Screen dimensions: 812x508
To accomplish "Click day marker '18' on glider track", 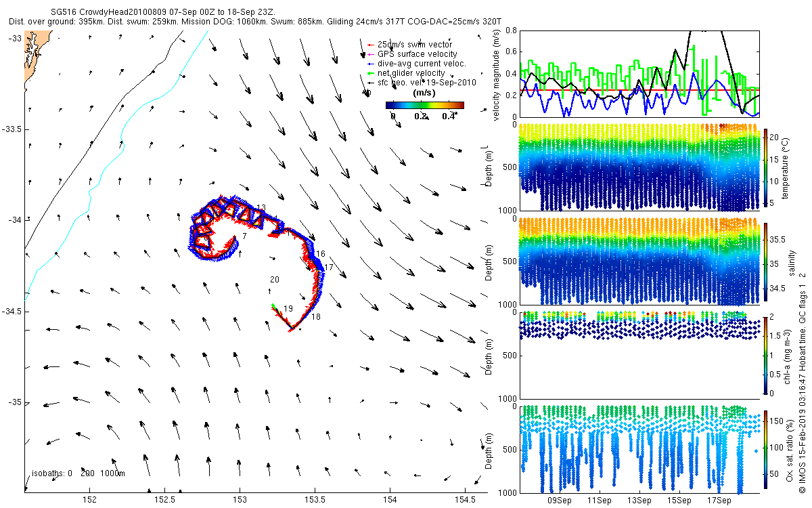I will click(316, 317).
